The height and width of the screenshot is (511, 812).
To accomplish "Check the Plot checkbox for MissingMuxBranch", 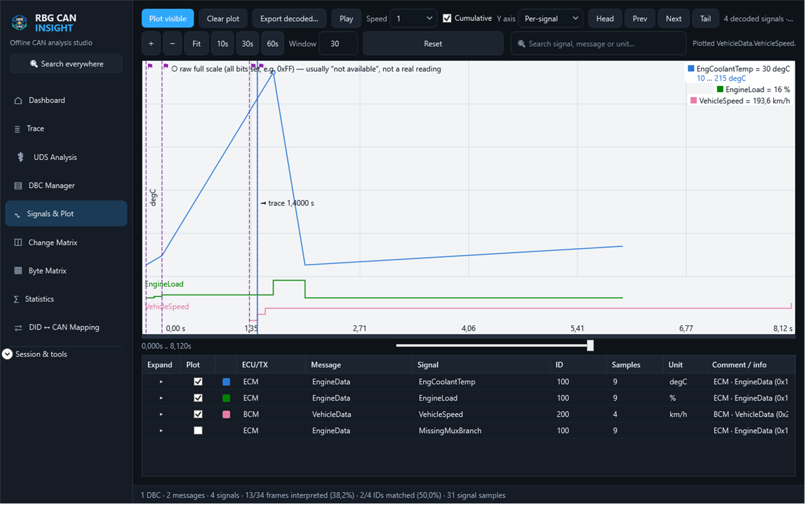I will click(198, 430).
